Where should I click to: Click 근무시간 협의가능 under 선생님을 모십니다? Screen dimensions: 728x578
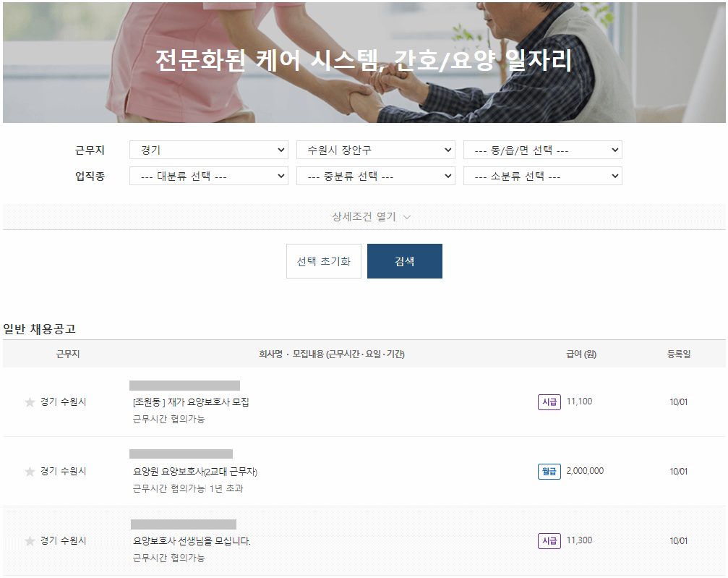click(x=169, y=558)
